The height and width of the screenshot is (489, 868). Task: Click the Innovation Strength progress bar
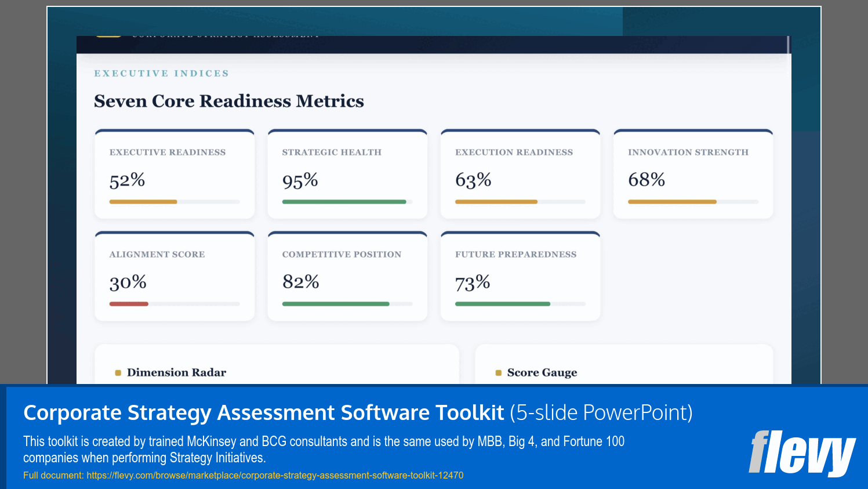(x=693, y=202)
